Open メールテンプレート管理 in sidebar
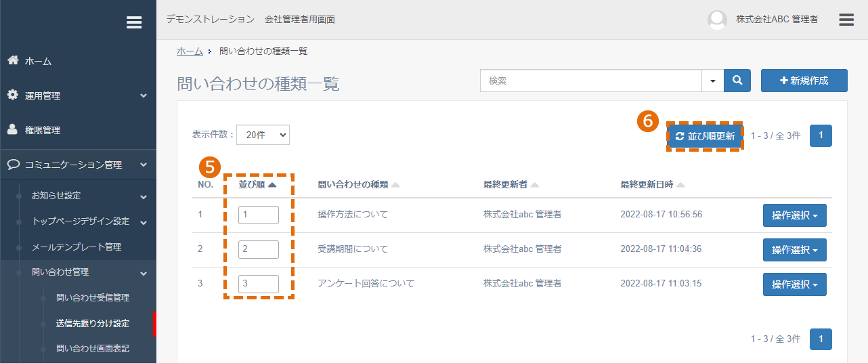This screenshot has width=868, height=363. pos(78,247)
